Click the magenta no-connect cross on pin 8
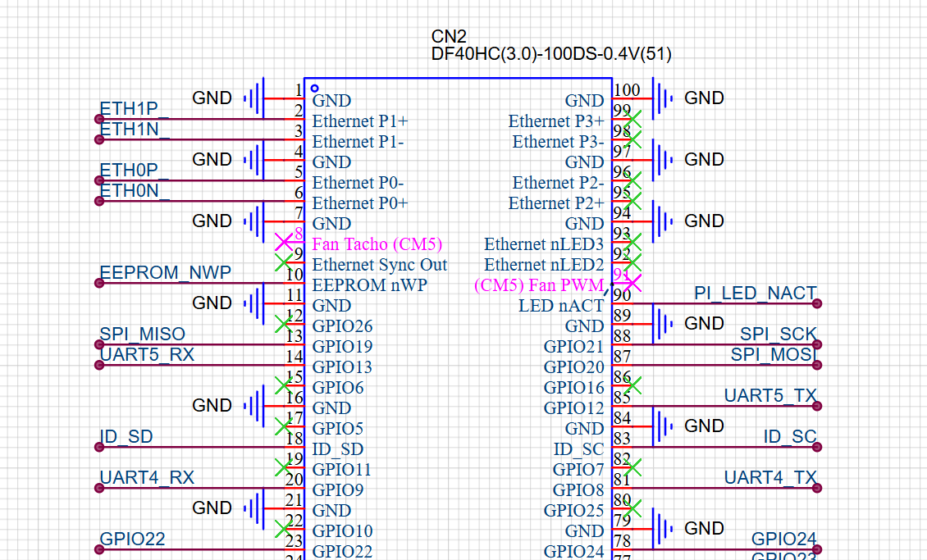The height and width of the screenshot is (560, 927). (284, 242)
